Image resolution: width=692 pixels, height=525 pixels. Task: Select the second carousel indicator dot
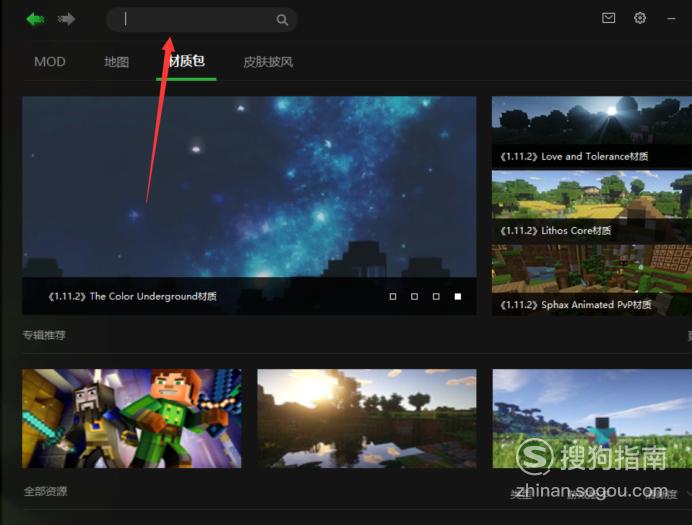[x=414, y=296]
